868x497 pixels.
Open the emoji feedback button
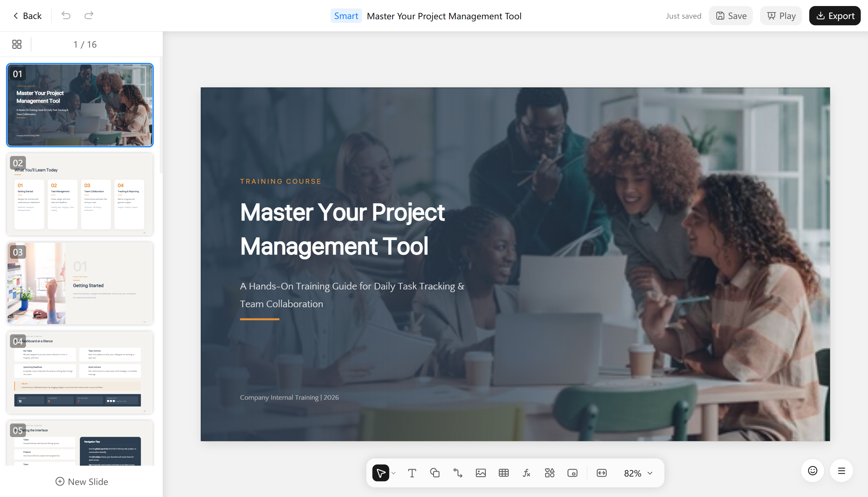tap(812, 471)
